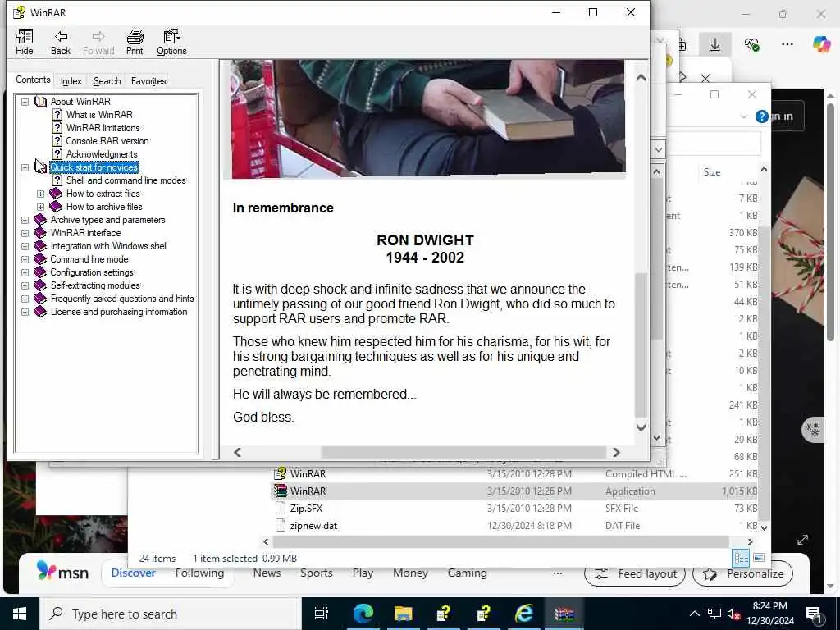The height and width of the screenshot is (630, 840).
Task: Open the Edge downloads icon
Action: 715,44
